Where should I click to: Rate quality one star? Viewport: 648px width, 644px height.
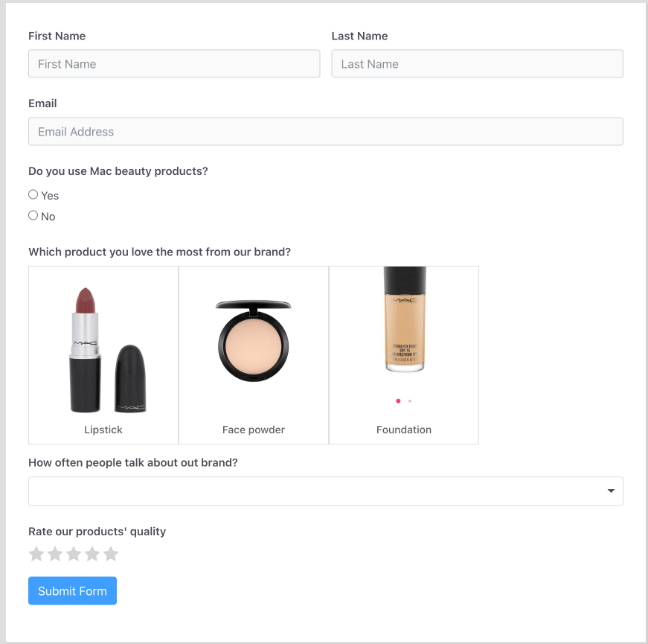pyautogui.click(x=36, y=554)
